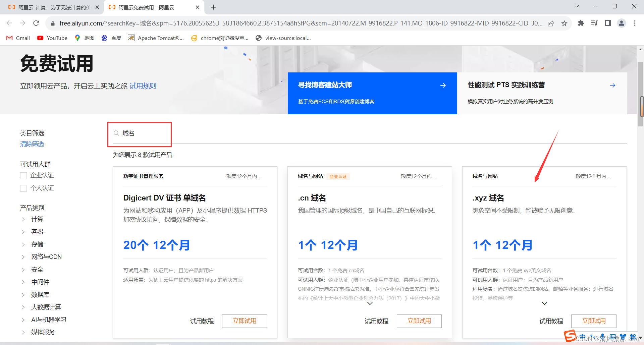
Task: Open the 试用规则 link
Action: click(x=143, y=86)
